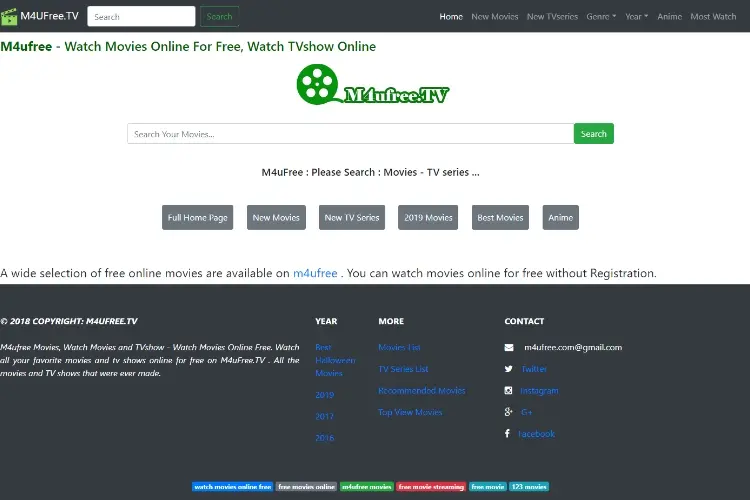Click the free movie tag
This screenshot has height=500, width=750.
[x=488, y=487]
